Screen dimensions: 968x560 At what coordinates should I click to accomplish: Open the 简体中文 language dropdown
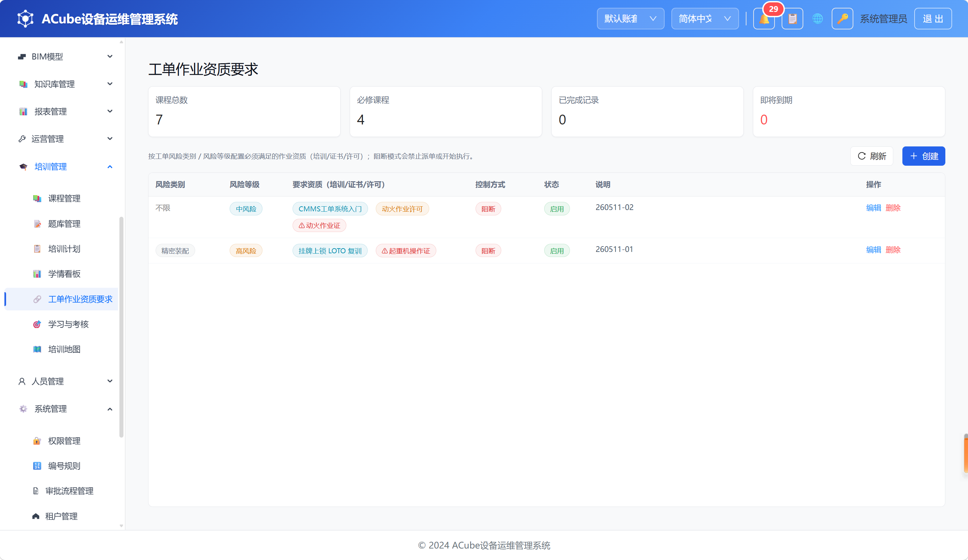(x=705, y=19)
